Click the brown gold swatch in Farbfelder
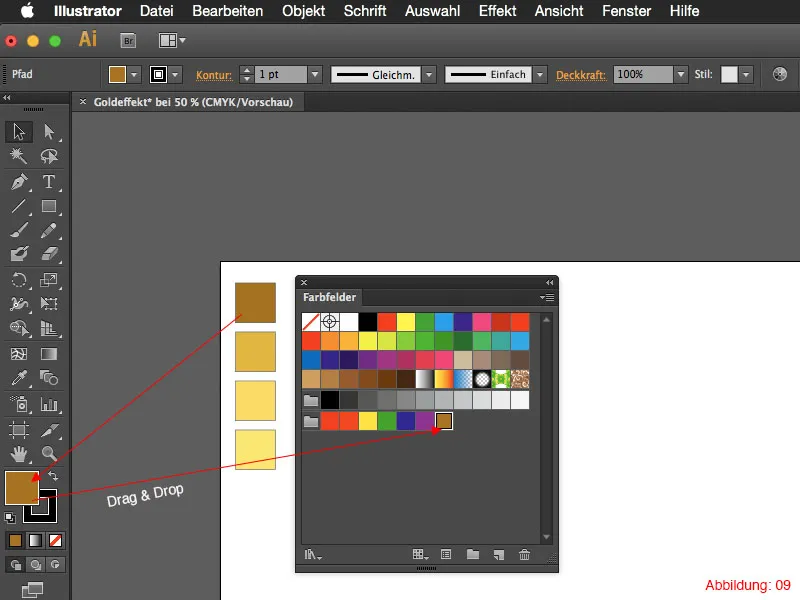Screen dimensions: 800x600 444,421
